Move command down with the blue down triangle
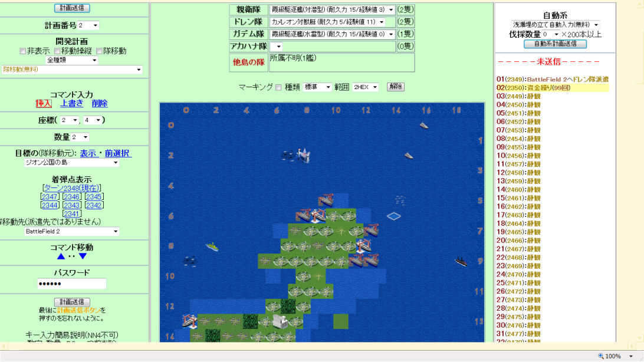644x362 pixels. point(83,256)
